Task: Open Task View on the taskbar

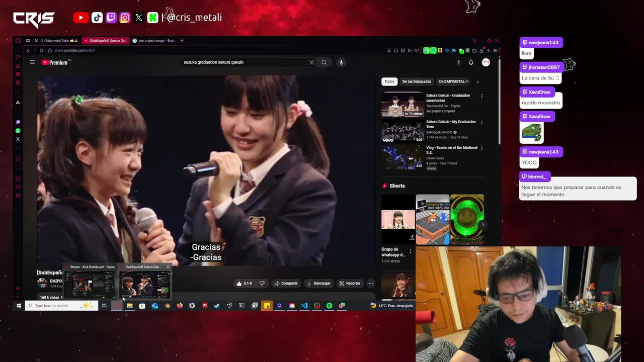Action: tap(104, 306)
